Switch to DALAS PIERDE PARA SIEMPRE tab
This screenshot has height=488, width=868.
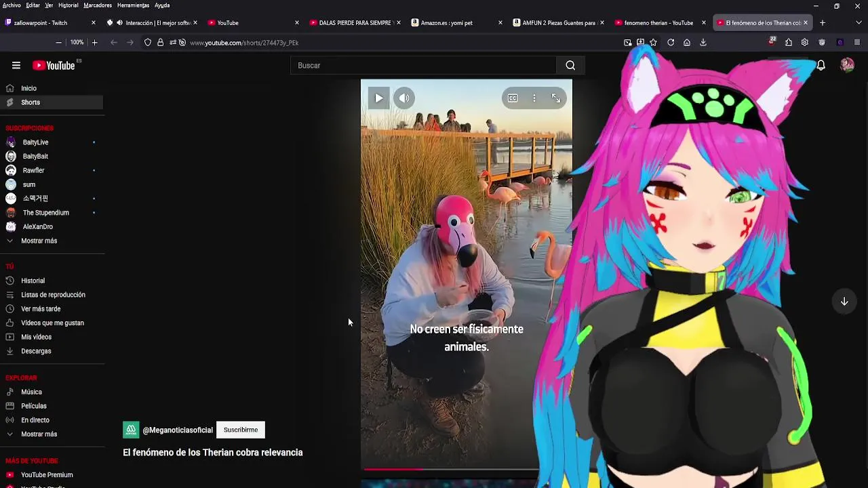tap(355, 23)
